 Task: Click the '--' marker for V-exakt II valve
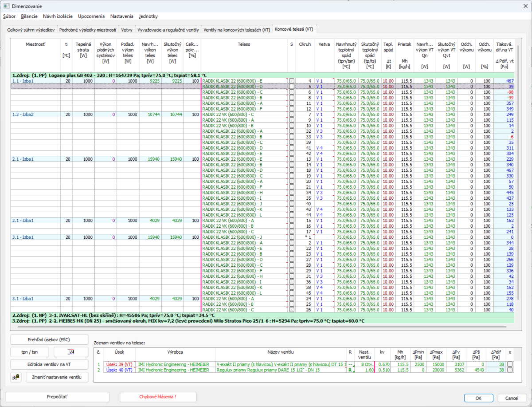pyautogui.click(x=350, y=364)
